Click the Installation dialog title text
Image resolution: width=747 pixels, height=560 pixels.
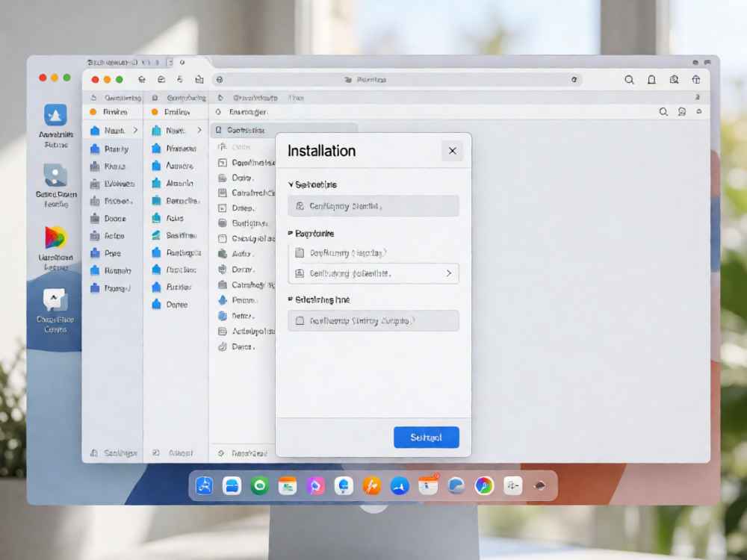pos(321,151)
